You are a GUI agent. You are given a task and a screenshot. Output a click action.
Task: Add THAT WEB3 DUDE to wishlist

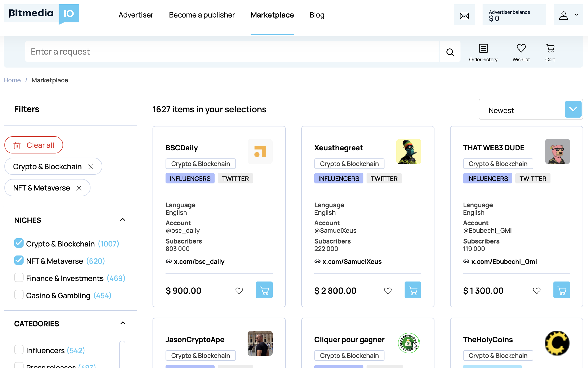(x=536, y=291)
